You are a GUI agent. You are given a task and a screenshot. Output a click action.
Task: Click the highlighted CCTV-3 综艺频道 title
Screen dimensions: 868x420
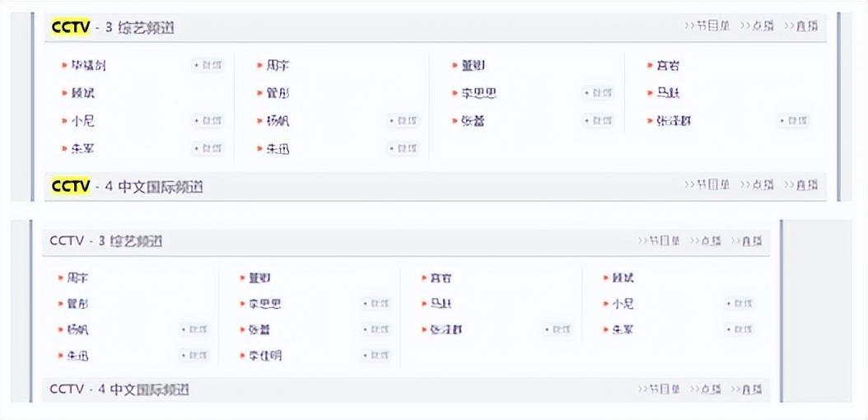[113, 27]
